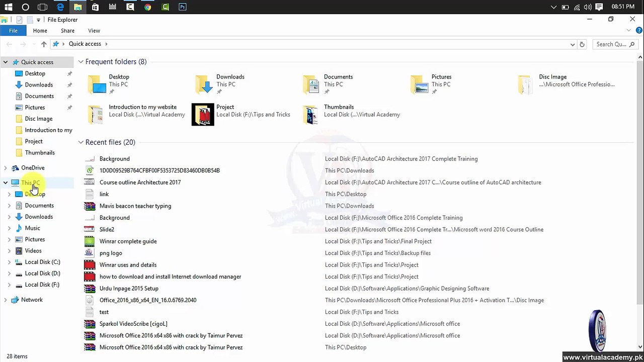Select the Pictures folder icon in Frequent folders
Screen dimensions: 644x362
pyautogui.click(x=420, y=84)
